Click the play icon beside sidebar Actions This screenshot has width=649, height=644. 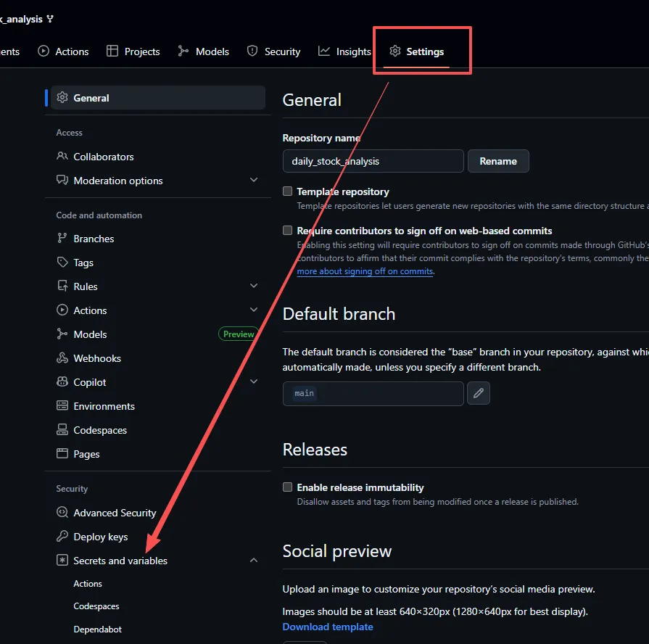[62, 310]
